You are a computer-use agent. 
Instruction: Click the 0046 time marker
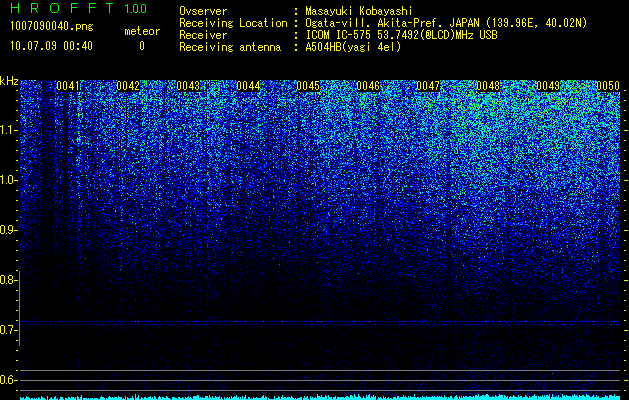click(368, 86)
